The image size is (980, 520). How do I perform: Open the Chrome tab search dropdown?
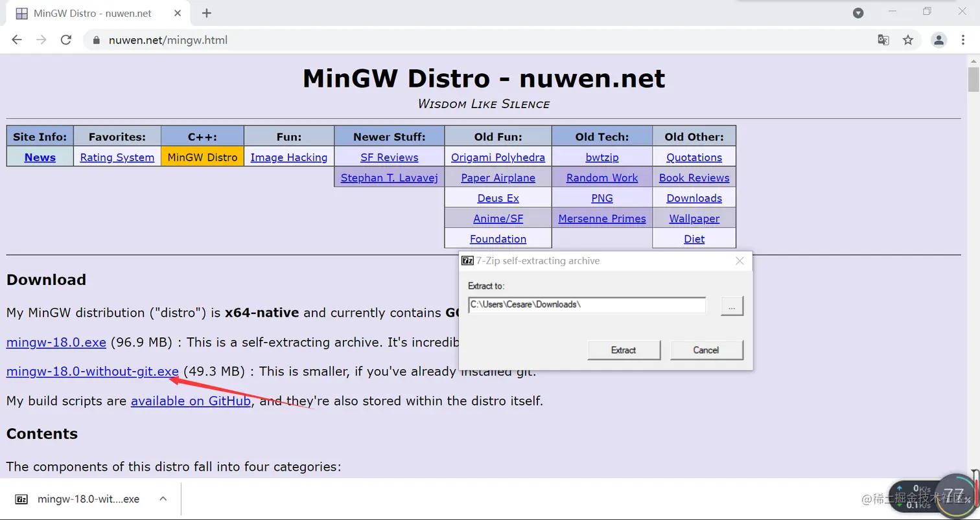(858, 13)
